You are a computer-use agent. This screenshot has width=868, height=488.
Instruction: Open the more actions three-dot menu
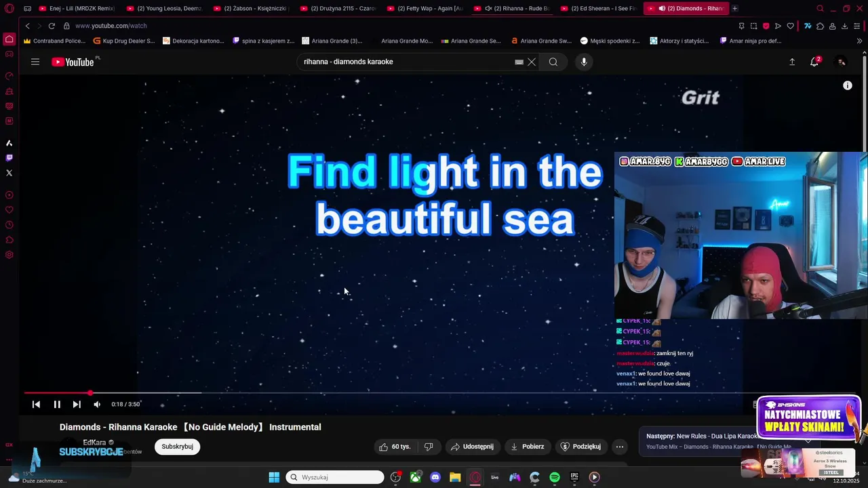619,447
